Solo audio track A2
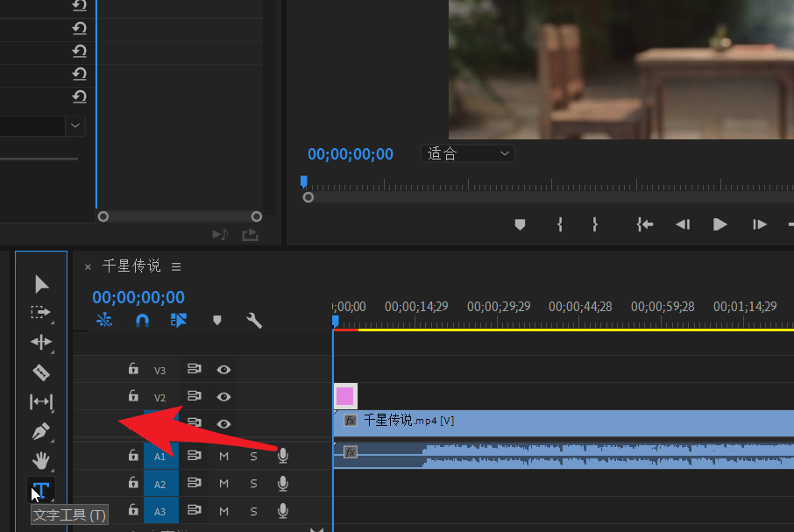 coord(253,484)
